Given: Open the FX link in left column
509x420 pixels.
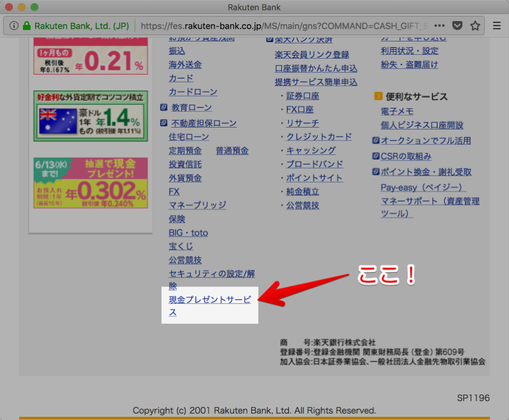Looking at the screenshot, I should pos(174,191).
